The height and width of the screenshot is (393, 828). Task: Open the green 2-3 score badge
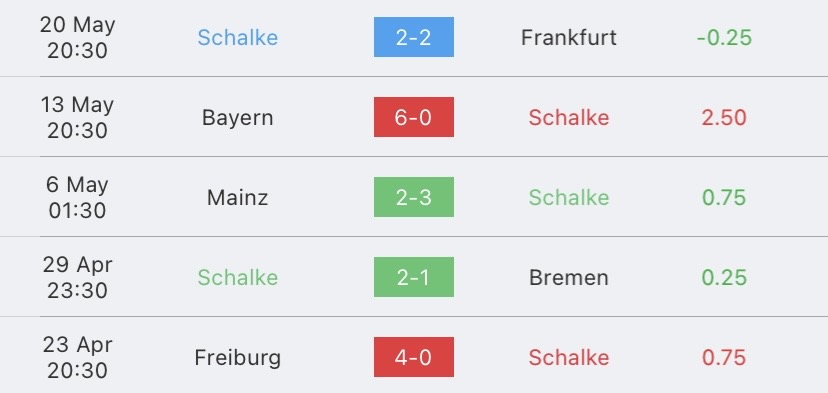pos(413,197)
